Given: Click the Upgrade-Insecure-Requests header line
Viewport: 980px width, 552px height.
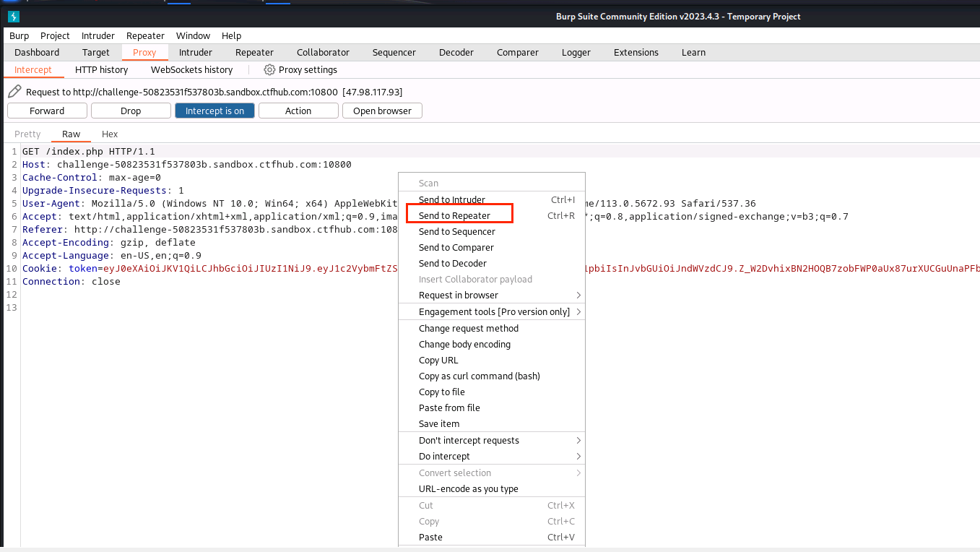Looking at the screenshot, I should pos(103,190).
